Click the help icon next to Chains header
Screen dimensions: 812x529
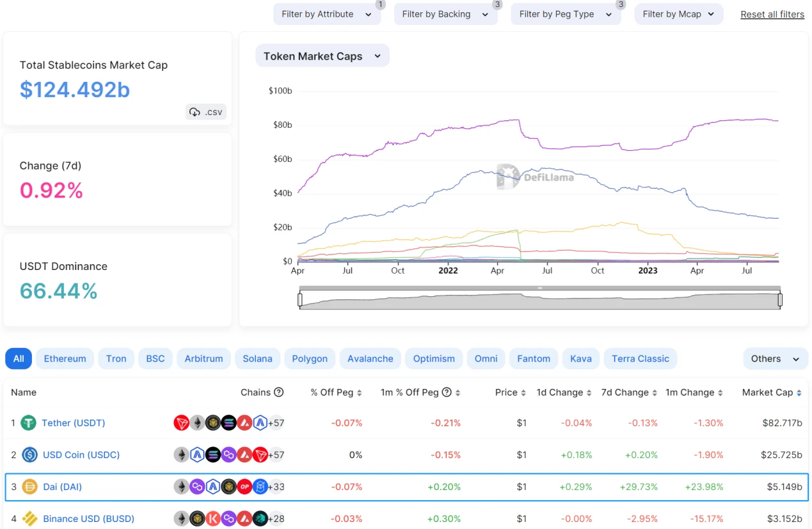click(279, 392)
